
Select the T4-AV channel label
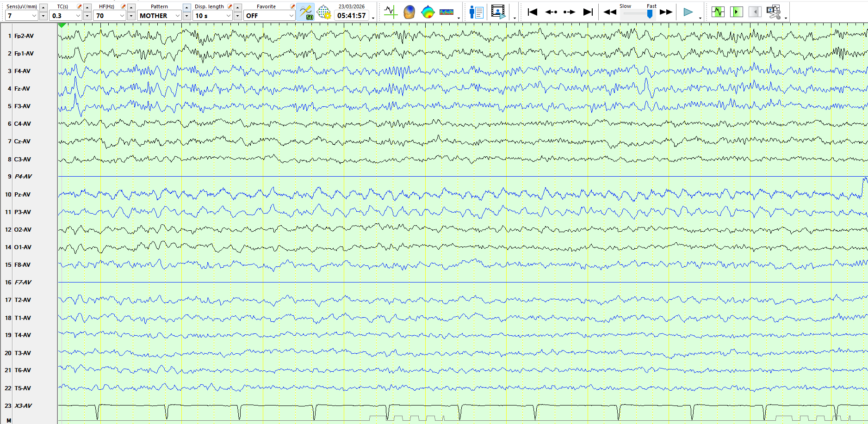(x=23, y=335)
